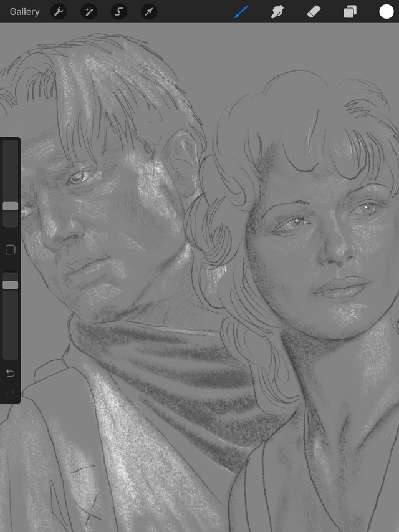Select the Eraser tool

[314, 11]
